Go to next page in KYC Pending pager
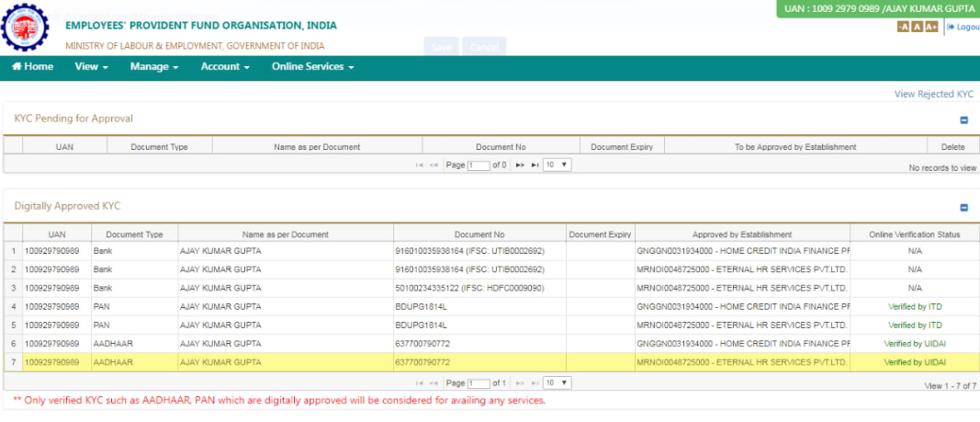 click(x=520, y=165)
